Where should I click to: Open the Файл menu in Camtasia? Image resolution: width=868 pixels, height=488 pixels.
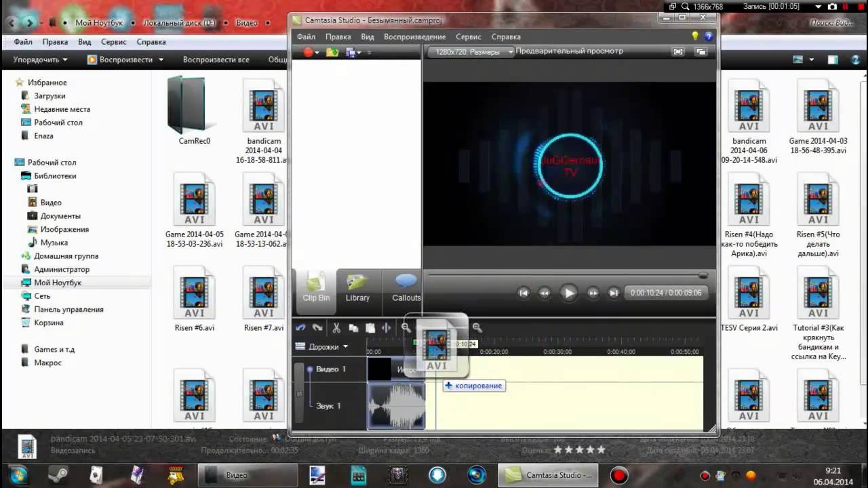tap(306, 37)
